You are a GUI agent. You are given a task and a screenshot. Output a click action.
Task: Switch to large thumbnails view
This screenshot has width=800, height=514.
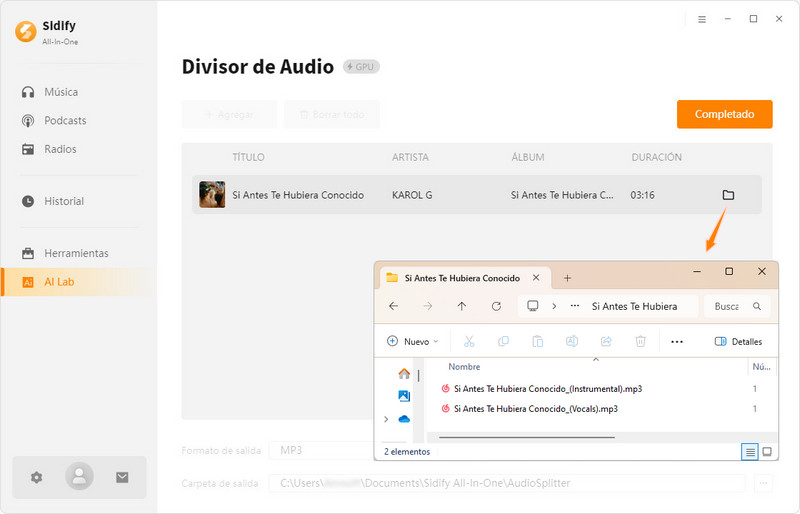click(767, 452)
